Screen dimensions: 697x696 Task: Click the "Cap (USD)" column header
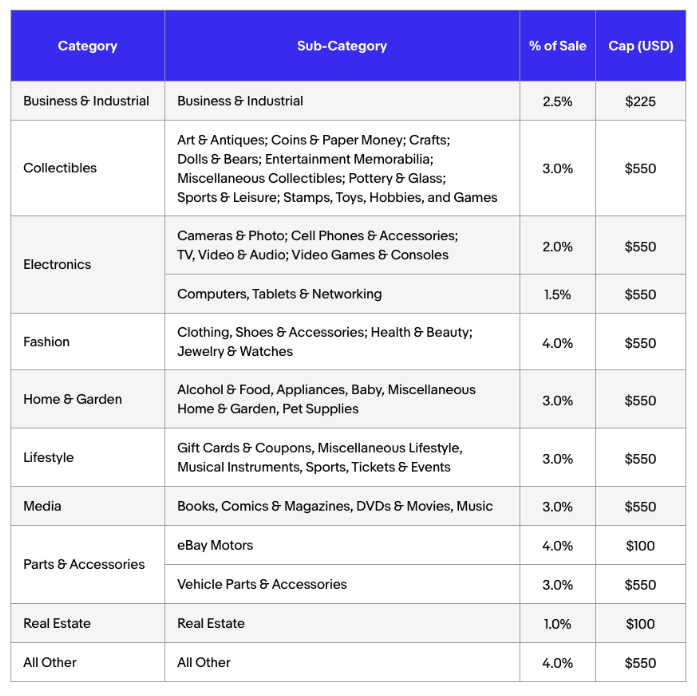pos(640,46)
